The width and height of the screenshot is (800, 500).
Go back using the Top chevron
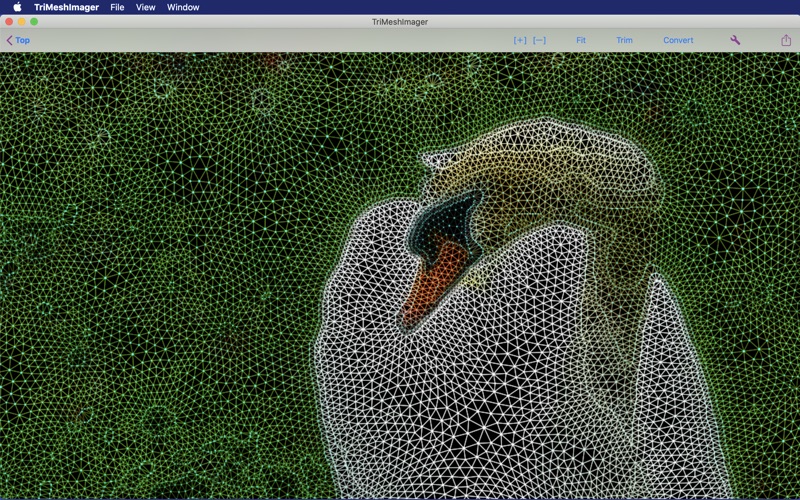18,40
